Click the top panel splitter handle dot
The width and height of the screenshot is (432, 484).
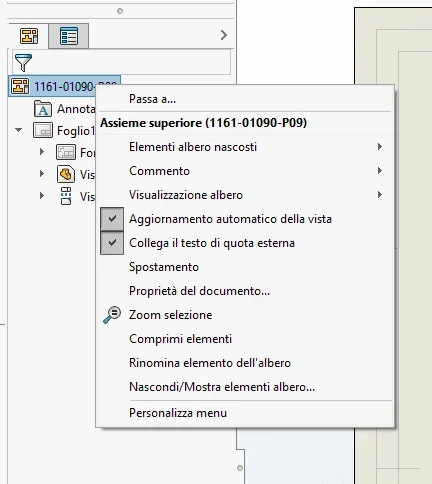point(120,11)
